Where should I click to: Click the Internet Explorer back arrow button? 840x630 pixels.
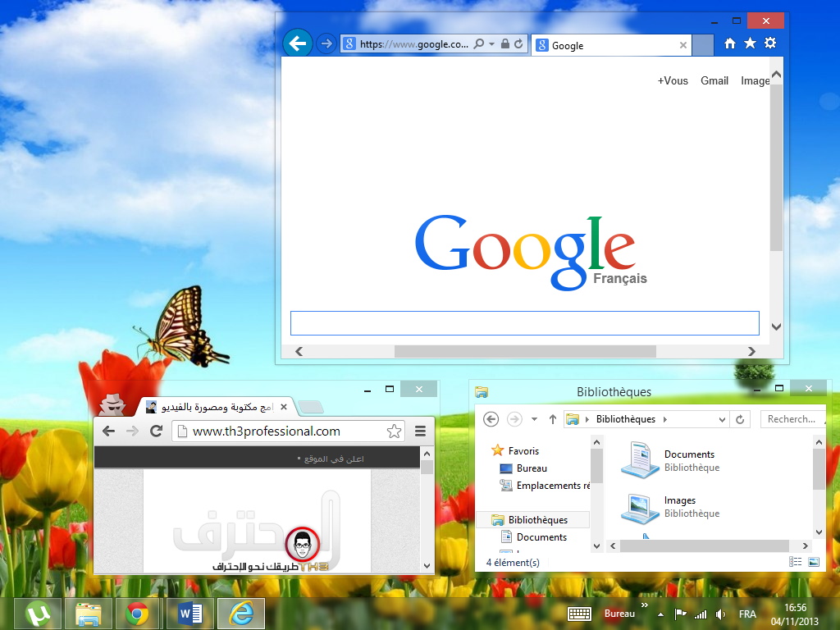[298, 43]
